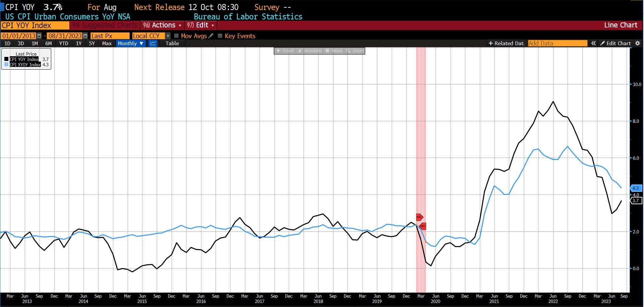
Task: Select the Zoom magnifier tool
Action: [355, 51]
